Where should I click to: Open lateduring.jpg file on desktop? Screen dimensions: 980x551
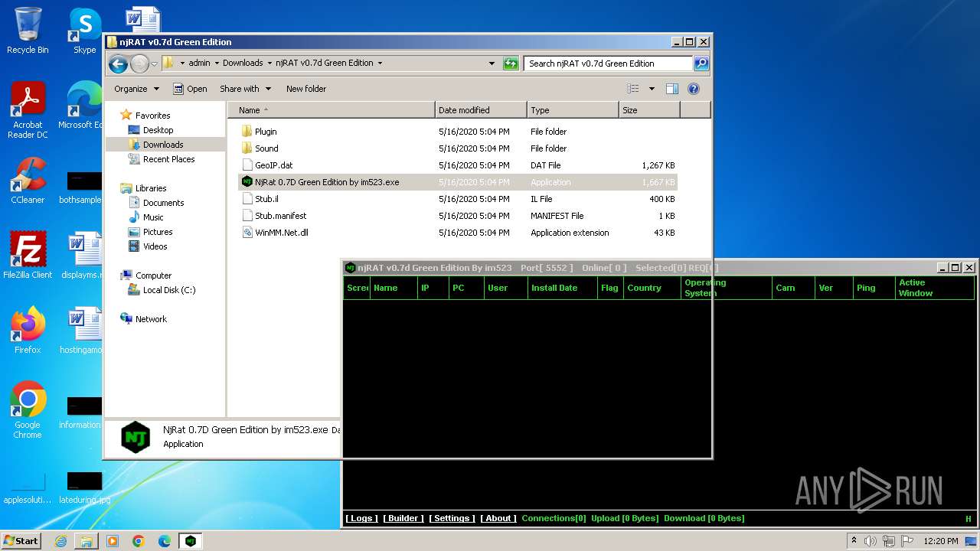83,487
